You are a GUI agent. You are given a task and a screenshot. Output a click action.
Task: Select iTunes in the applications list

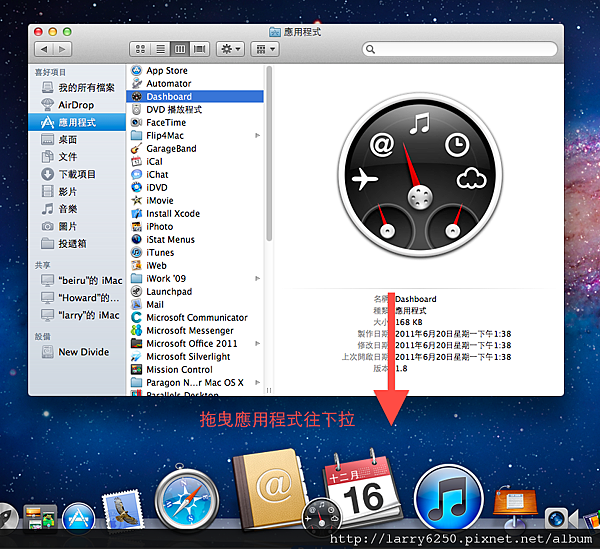[x=195, y=253]
